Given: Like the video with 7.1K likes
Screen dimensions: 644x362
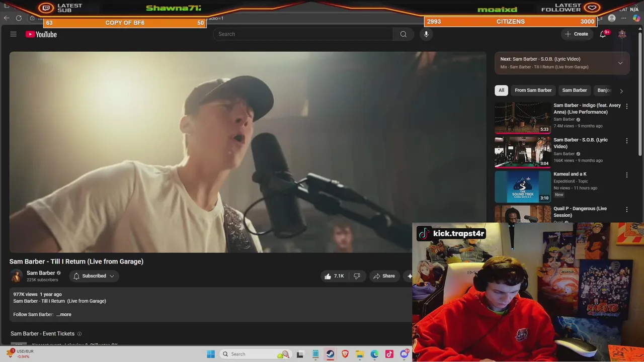Looking at the screenshot, I should point(334,276).
